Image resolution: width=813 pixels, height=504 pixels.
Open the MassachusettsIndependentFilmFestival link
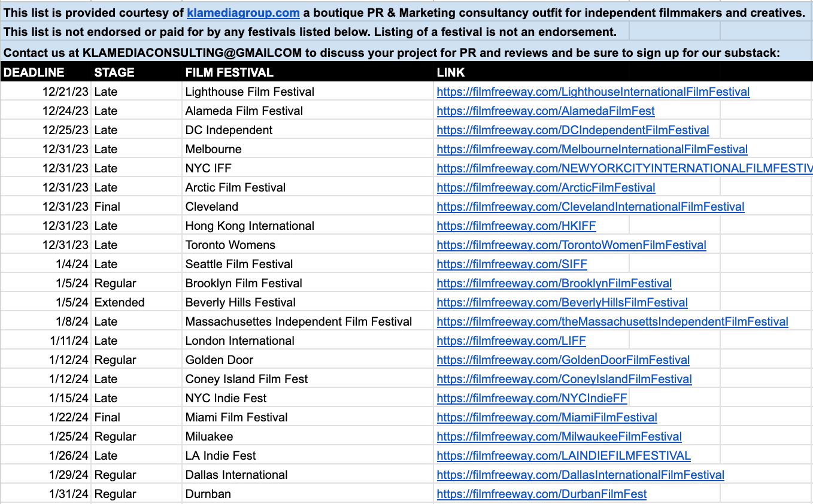click(x=612, y=321)
